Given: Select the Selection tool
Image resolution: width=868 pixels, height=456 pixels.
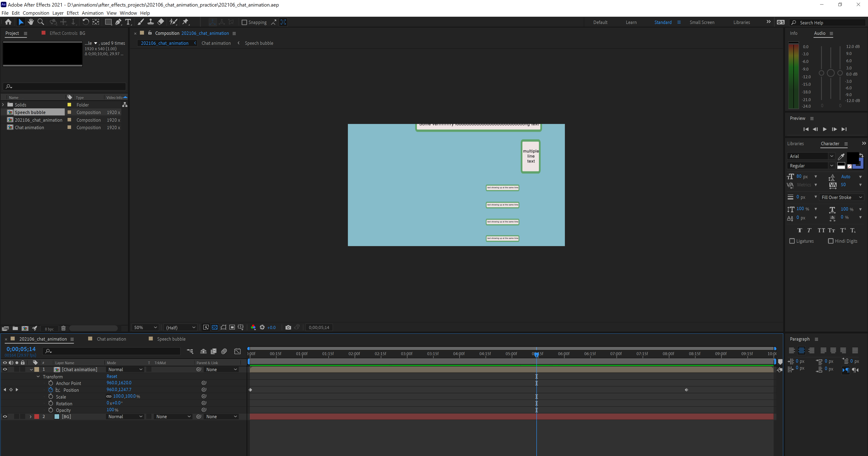Looking at the screenshot, I should (21, 22).
